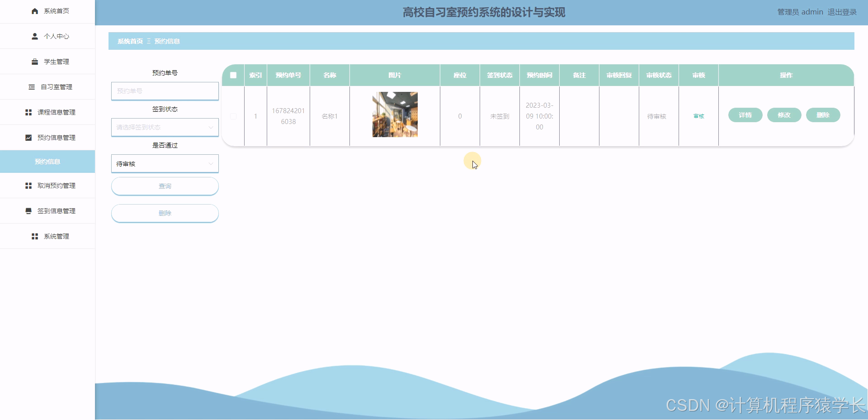Click the 查询 button

165,186
